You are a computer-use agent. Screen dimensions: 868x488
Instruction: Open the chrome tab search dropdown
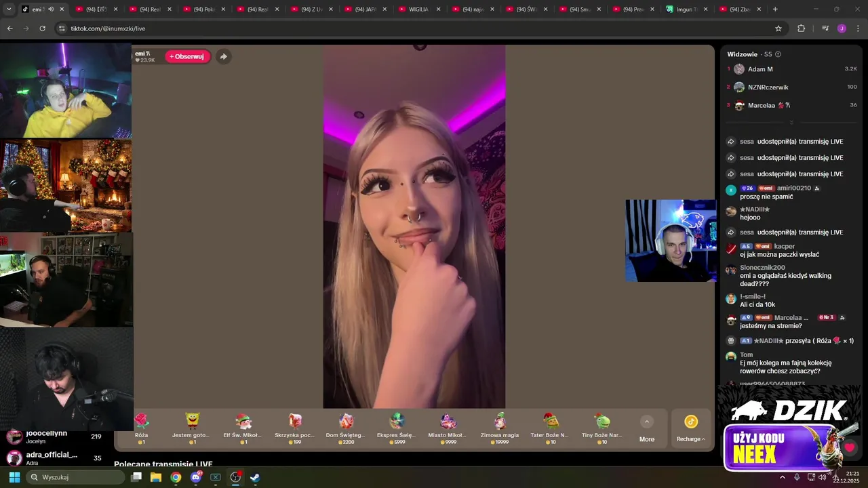click(9, 9)
